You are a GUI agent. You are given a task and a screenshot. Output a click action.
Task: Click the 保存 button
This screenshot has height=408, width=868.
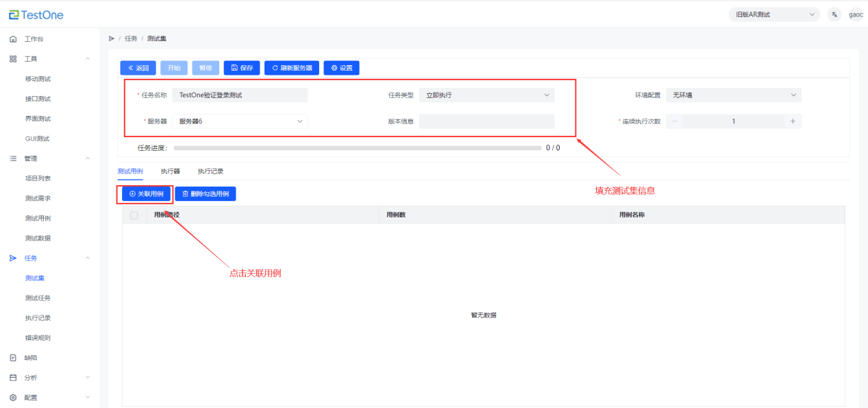[242, 68]
